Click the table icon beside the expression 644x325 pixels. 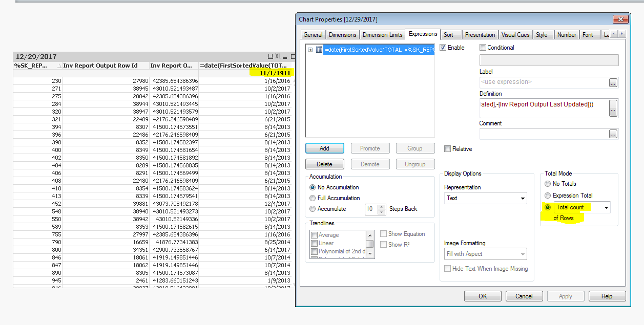(319, 50)
